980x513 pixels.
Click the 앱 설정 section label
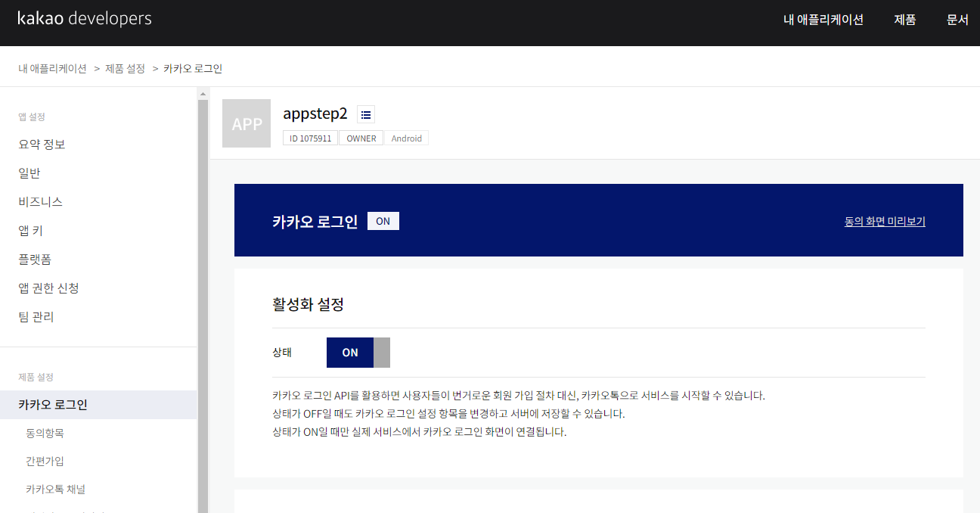[x=32, y=117]
